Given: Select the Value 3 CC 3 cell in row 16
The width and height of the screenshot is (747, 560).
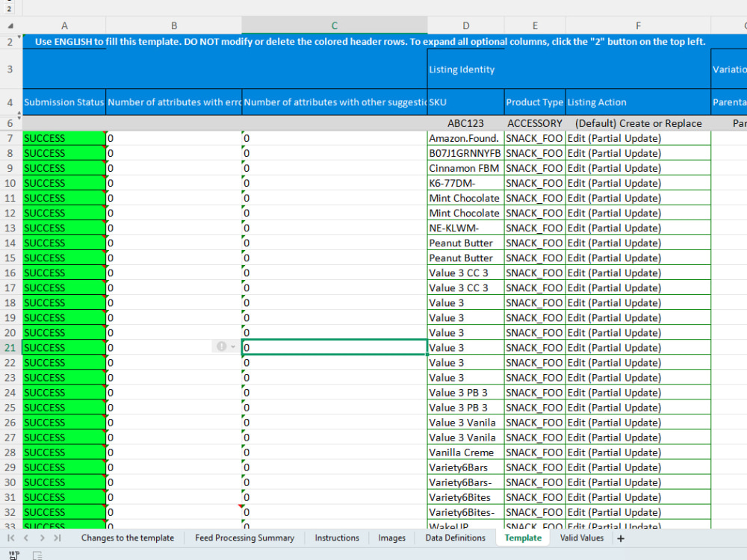Looking at the screenshot, I should pyautogui.click(x=466, y=273).
